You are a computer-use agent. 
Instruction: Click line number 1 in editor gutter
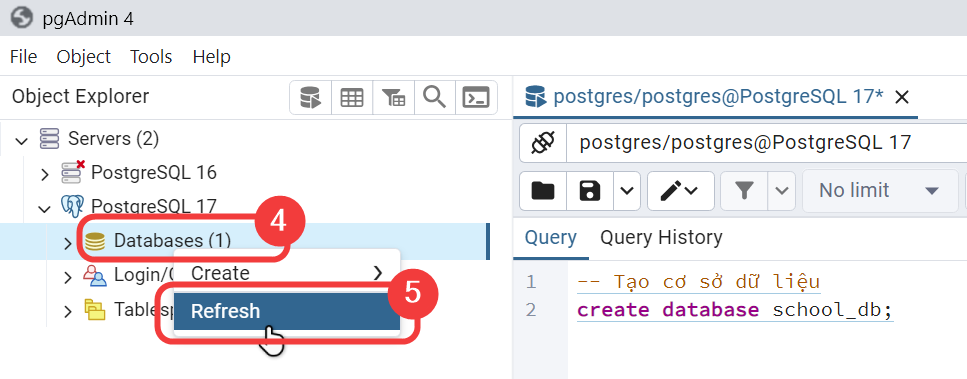[x=532, y=282]
